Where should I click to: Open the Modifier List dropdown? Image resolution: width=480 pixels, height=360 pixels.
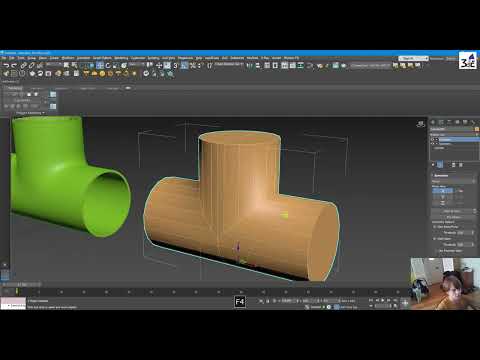pos(455,135)
